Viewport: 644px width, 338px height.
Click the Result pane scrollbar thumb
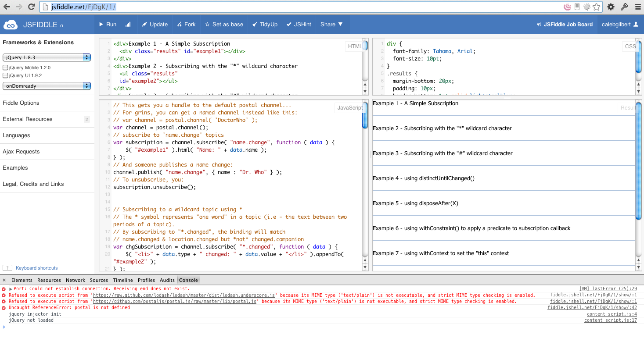[639, 160]
